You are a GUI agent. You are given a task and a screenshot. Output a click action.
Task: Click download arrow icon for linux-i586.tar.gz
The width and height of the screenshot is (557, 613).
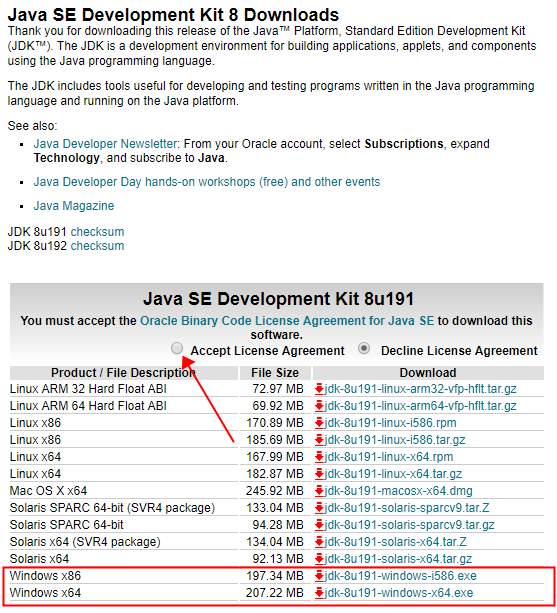coord(319,440)
